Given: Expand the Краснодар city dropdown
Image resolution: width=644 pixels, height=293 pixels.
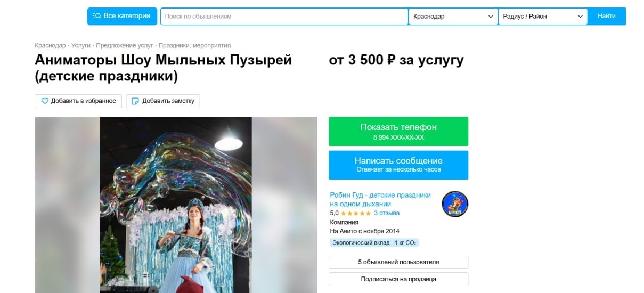Looking at the screenshot, I should (x=453, y=17).
